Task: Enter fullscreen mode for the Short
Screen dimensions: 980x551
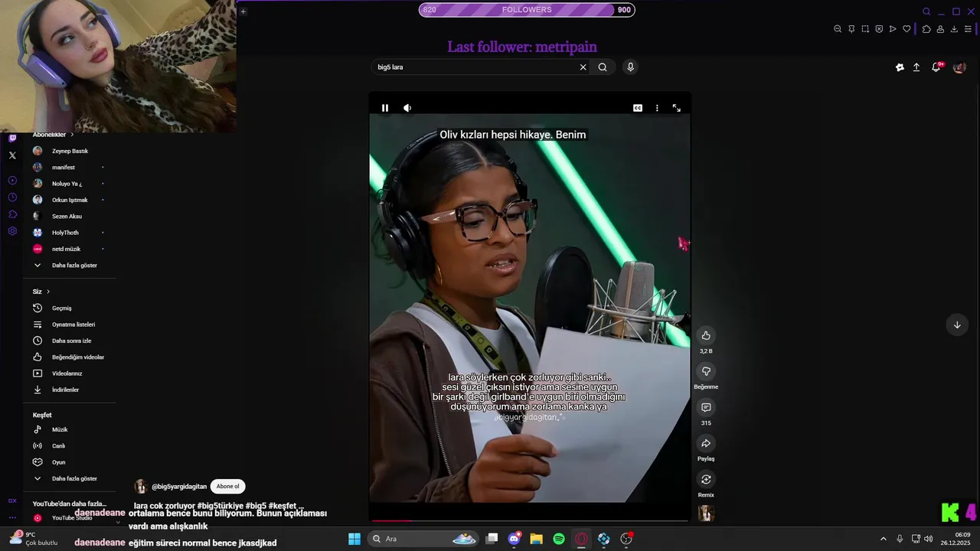Action: (676, 108)
